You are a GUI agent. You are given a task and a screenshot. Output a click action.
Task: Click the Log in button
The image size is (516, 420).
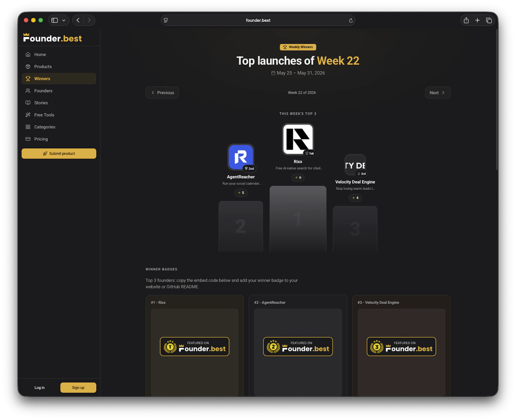[40, 388]
